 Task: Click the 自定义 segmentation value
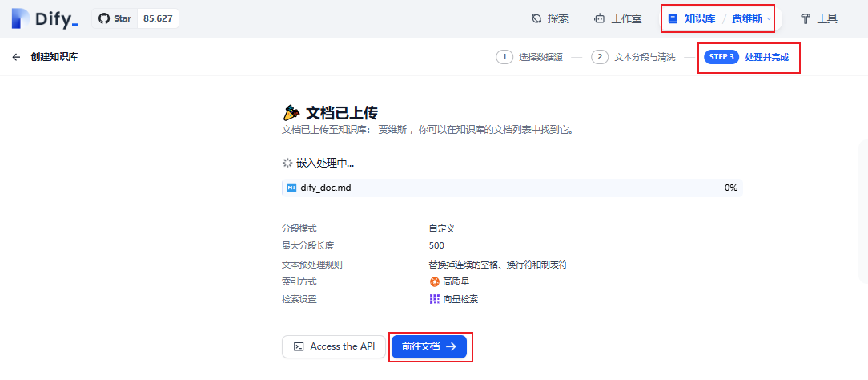click(442, 228)
